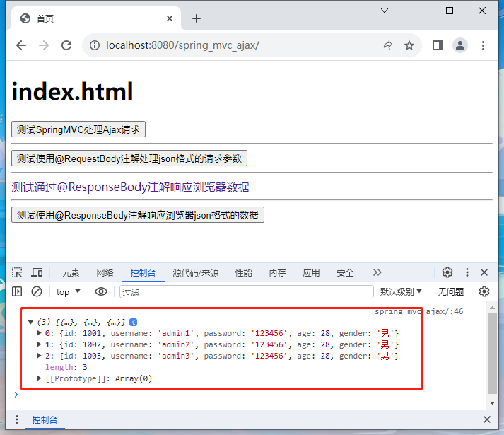Open the 性能 tab

(x=243, y=273)
